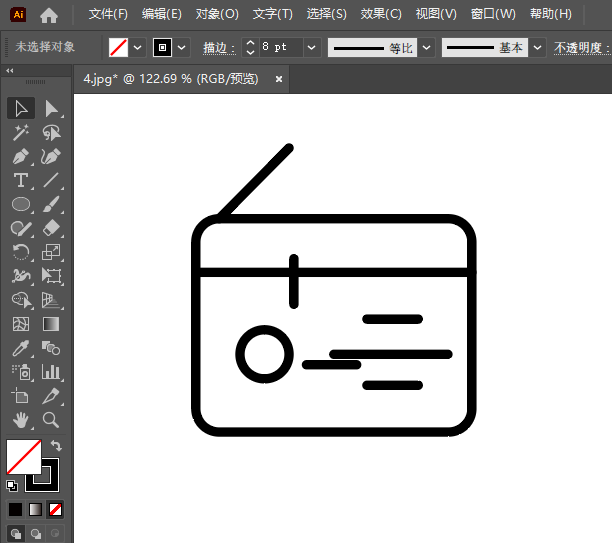Screen dimensions: 612x543
Task: Click the 8 pt stroke weight field
Action: pyautogui.click(x=281, y=48)
